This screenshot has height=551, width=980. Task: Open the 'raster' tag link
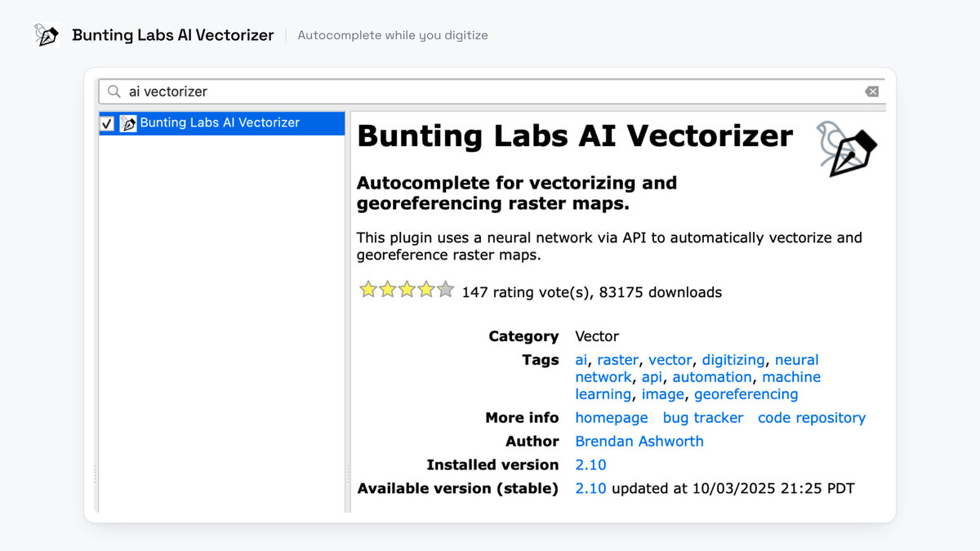pos(617,360)
